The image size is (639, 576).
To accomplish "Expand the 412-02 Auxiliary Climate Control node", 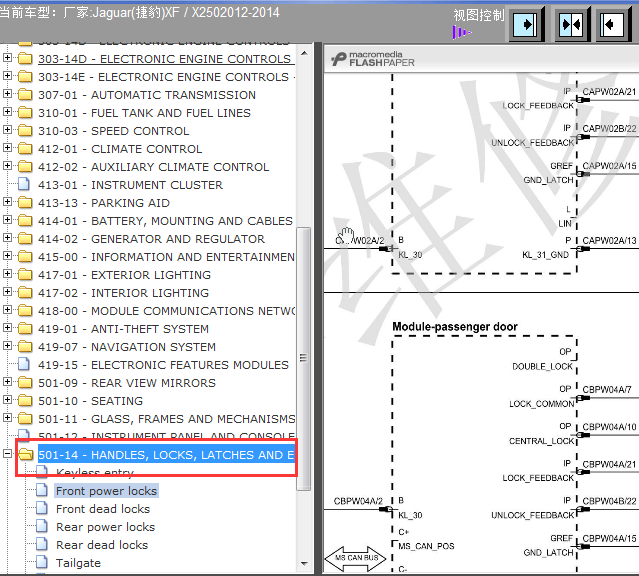I will pyautogui.click(x=7, y=166).
